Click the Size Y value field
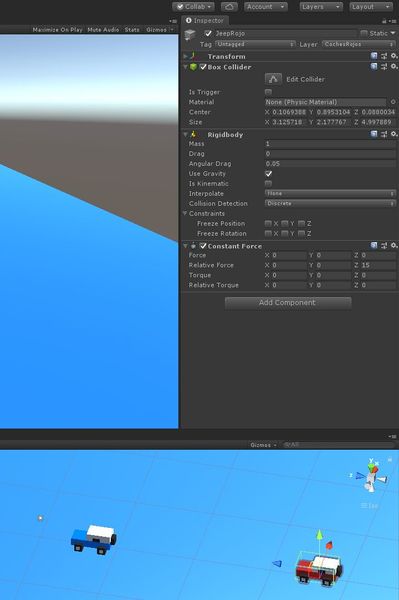399x600 pixels. point(333,122)
